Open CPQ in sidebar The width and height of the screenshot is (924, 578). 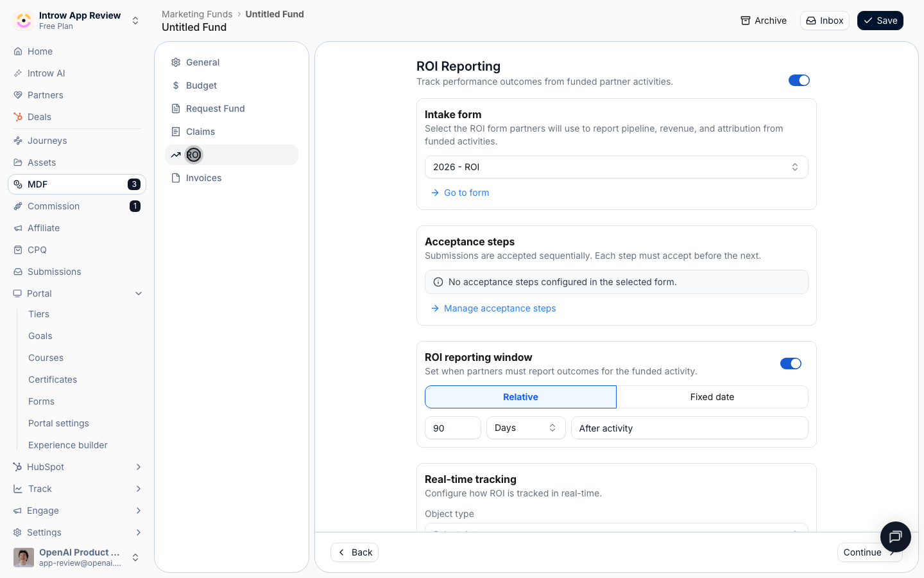point(77,250)
